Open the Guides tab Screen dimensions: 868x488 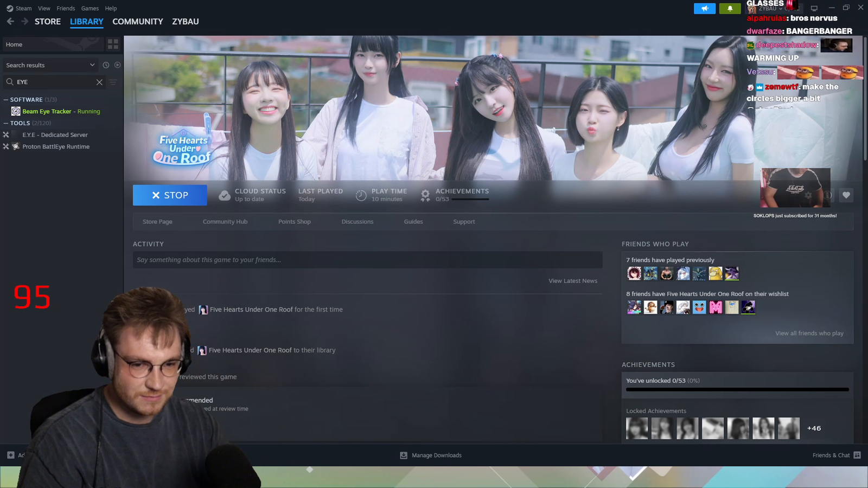point(413,222)
